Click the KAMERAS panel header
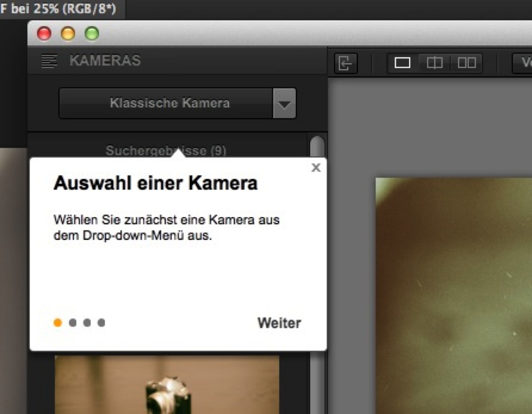532x414 pixels. [x=105, y=61]
